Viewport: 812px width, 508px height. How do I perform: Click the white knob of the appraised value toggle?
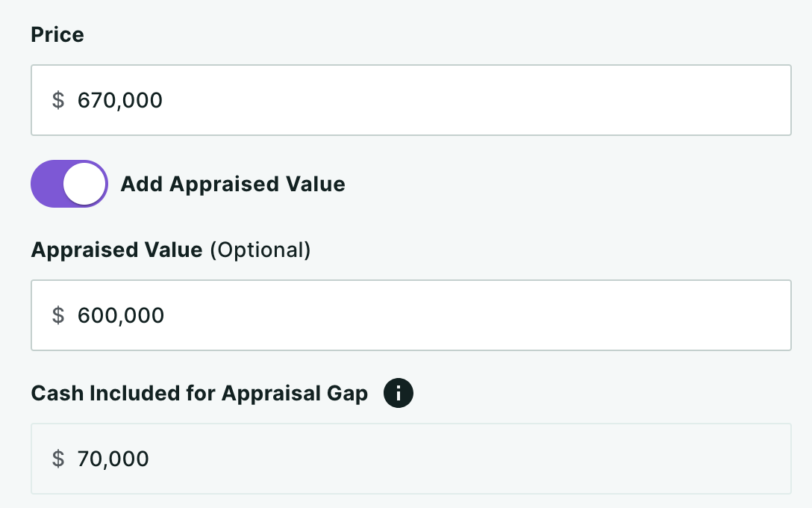pos(84,184)
